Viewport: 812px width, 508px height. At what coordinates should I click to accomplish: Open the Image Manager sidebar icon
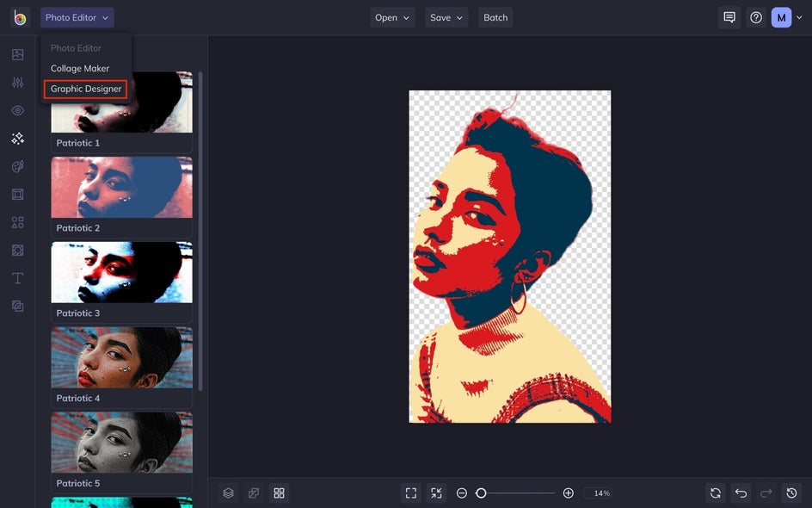pos(17,54)
